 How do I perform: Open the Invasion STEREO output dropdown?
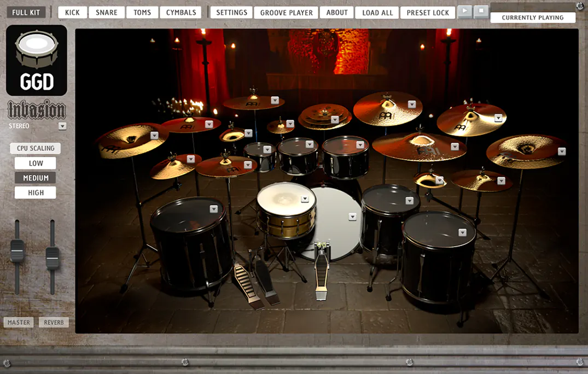pos(63,126)
